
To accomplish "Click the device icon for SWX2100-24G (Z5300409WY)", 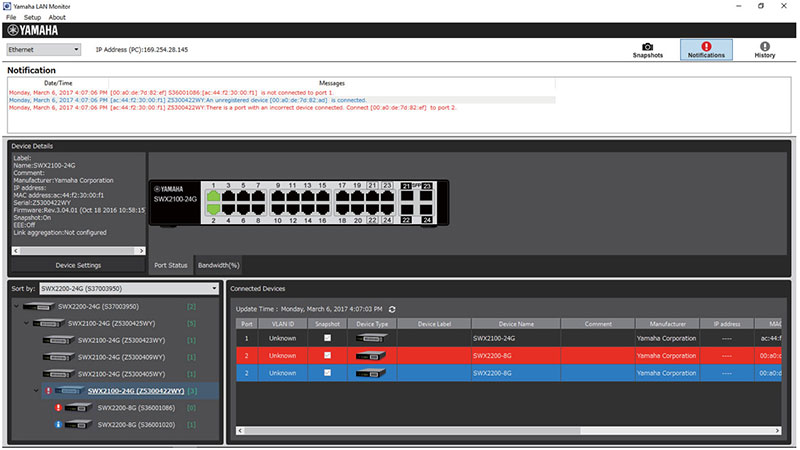I will (x=58, y=357).
